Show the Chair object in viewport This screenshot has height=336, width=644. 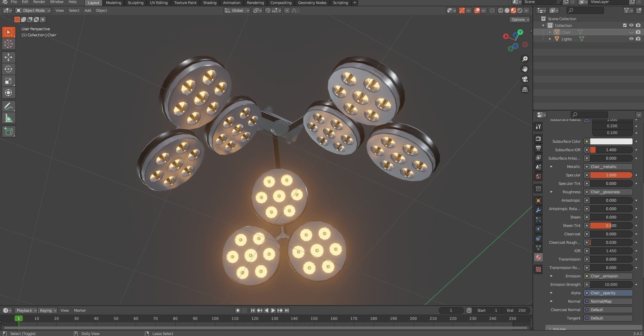click(x=631, y=32)
